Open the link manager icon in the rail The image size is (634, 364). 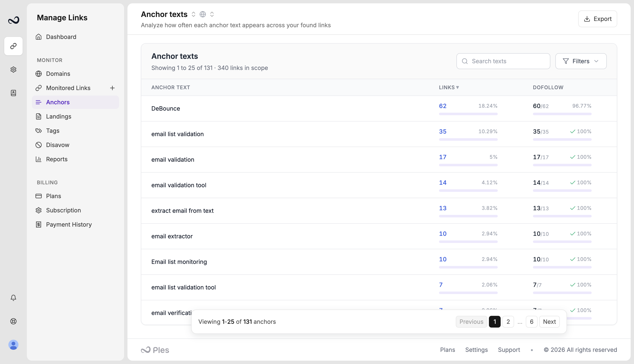click(13, 46)
